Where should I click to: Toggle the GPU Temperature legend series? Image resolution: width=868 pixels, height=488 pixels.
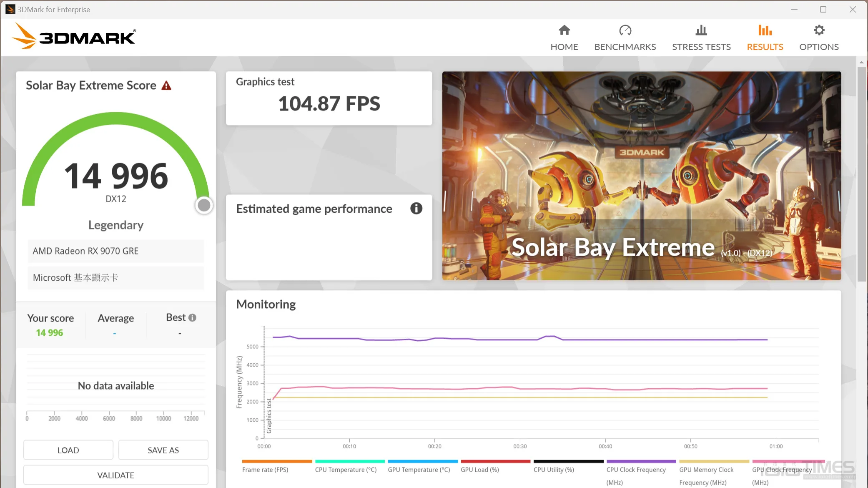click(x=423, y=466)
